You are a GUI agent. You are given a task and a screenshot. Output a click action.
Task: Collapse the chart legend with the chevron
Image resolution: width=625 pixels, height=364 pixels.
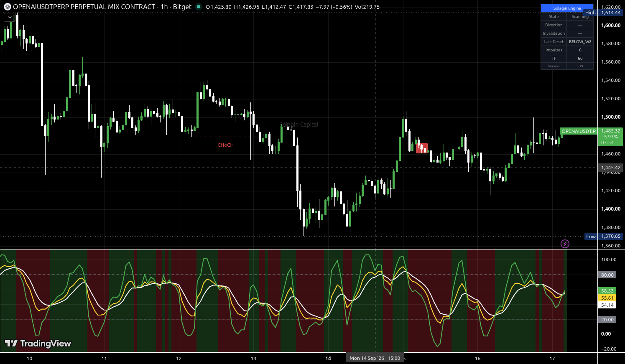10,18
